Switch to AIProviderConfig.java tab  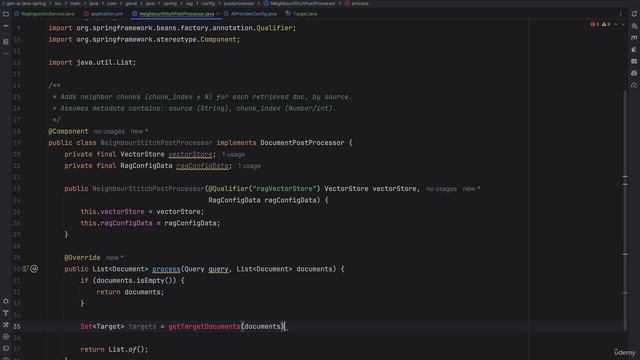(x=250, y=14)
